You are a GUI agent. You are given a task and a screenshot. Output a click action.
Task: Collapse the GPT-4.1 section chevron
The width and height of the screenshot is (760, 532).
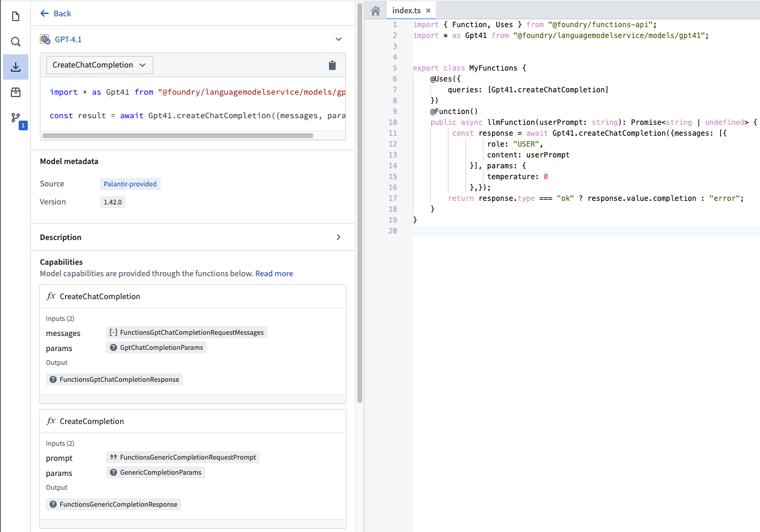coord(339,39)
